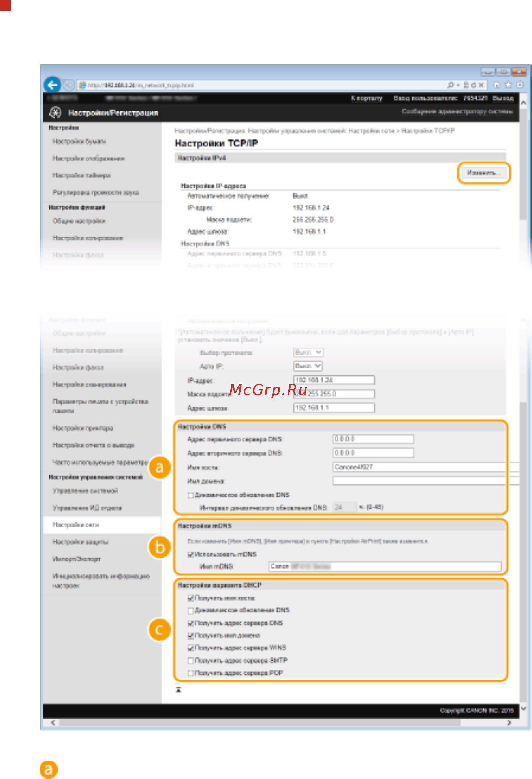Open the Авто IP dropdown

(x=308, y=366)
